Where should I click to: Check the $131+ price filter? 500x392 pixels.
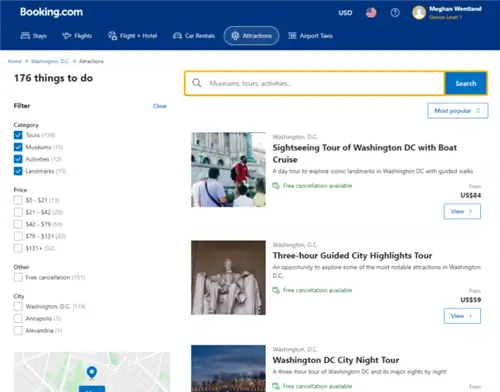pyautogui.click(x=18, y=248)
